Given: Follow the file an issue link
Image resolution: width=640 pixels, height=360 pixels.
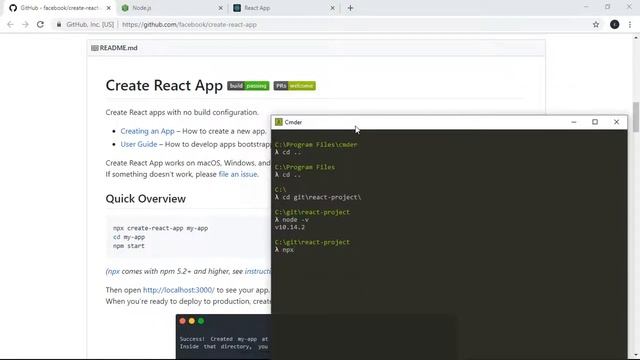Looking at the screenshot, I should (x=238, y=174).
